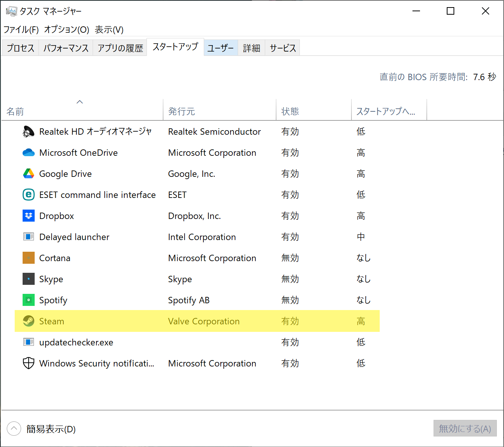
Task: Click the Task Manager title bar icon
Action: click(11, 11)
